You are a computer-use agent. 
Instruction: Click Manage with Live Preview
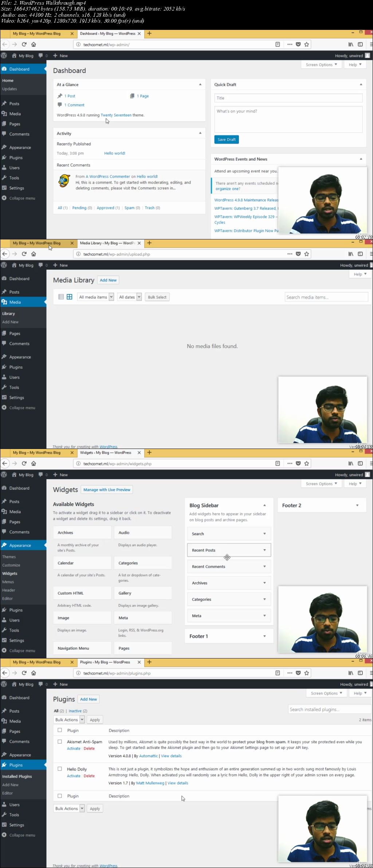point(107,490)
